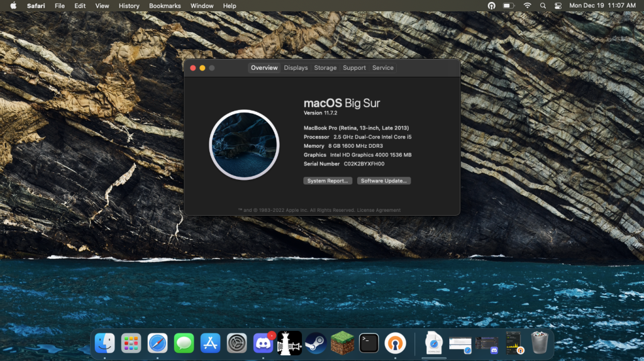Open System Preferences gear in dock

pyautogui.click(x=236, y=343)
